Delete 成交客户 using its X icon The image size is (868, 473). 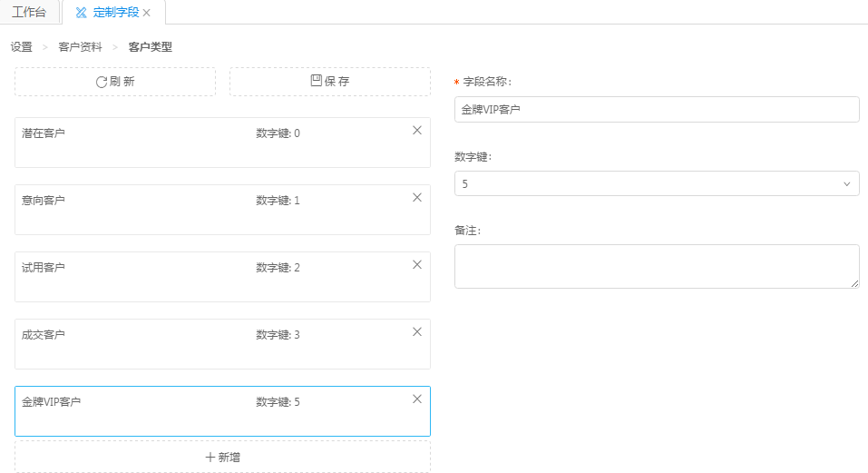point(417,332)
